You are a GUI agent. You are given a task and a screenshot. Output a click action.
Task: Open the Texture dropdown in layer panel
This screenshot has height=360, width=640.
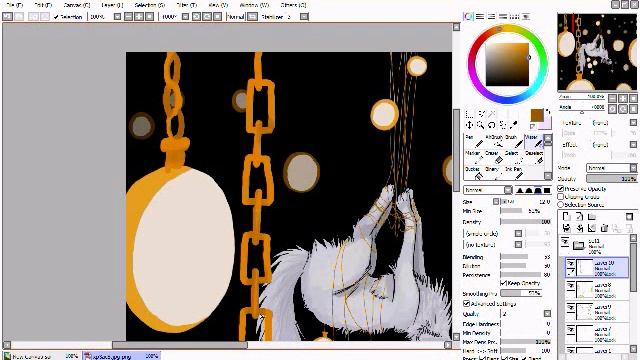pos(633,122)
